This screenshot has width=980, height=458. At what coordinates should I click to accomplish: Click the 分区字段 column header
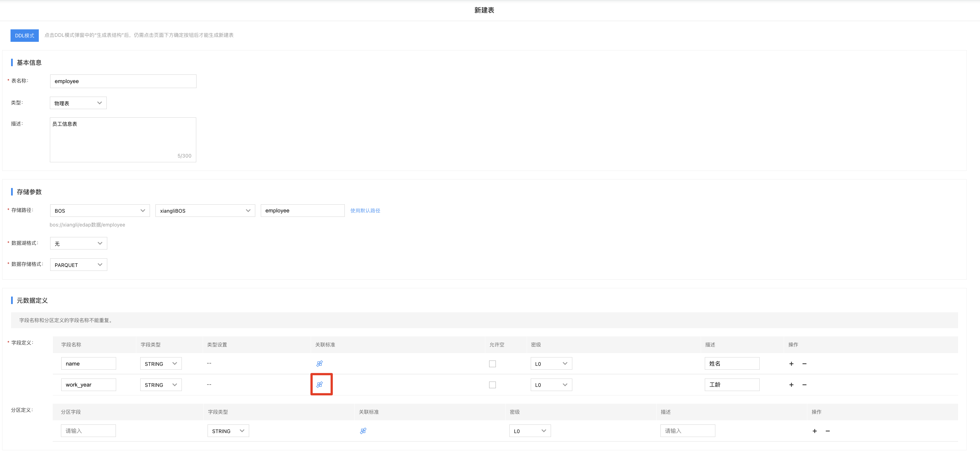[x=71, y=412]
